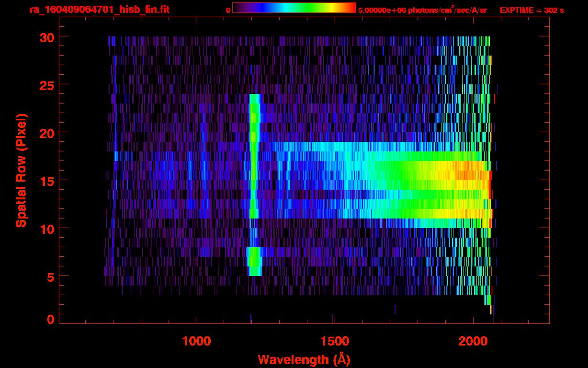This screenshot has height=368, width=588.
Task: Click the color bar minimum label 0
Action: pos(228,10)
